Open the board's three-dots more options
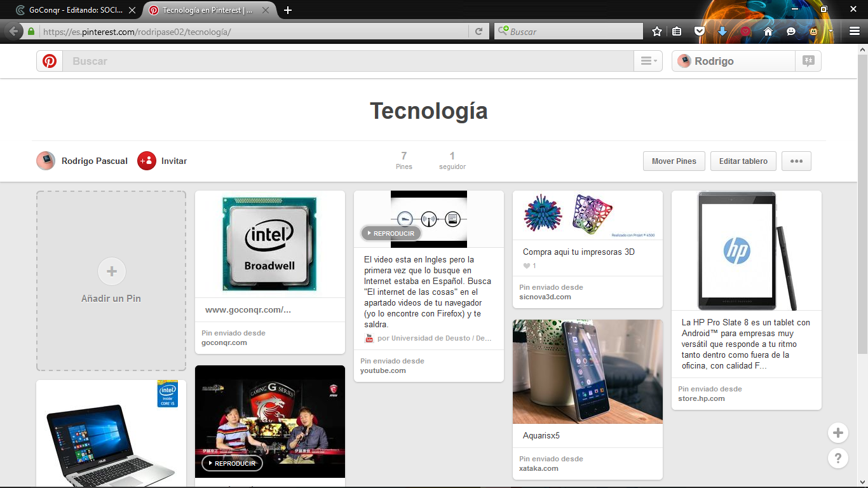The height and width of the screenshot is (488, 868). 796,161
